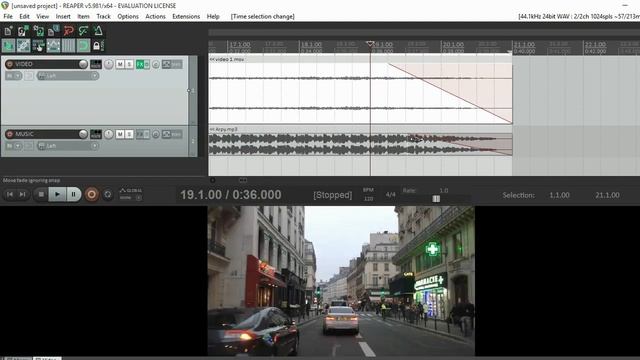Click the playback Rate slider
640x360 pixels.
[x=436, y=199]
